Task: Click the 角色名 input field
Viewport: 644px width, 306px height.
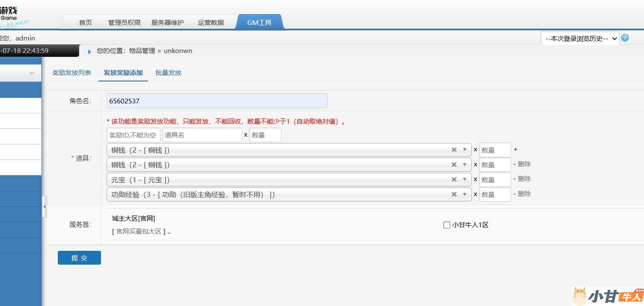Action: (x=217, y=101)
